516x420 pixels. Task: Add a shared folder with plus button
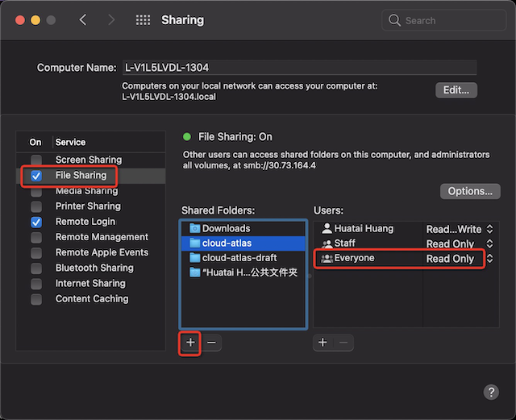190,343
